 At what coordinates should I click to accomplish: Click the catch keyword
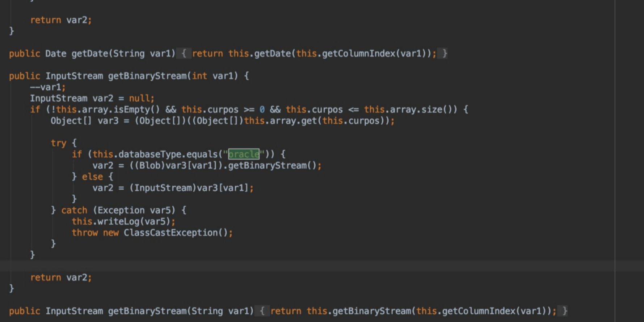click(74, 210)
